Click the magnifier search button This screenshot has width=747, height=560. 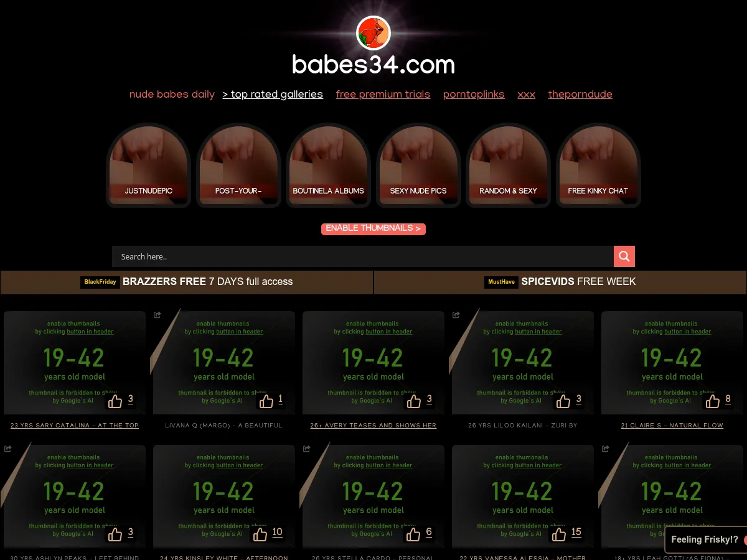(x=624, y=256)
